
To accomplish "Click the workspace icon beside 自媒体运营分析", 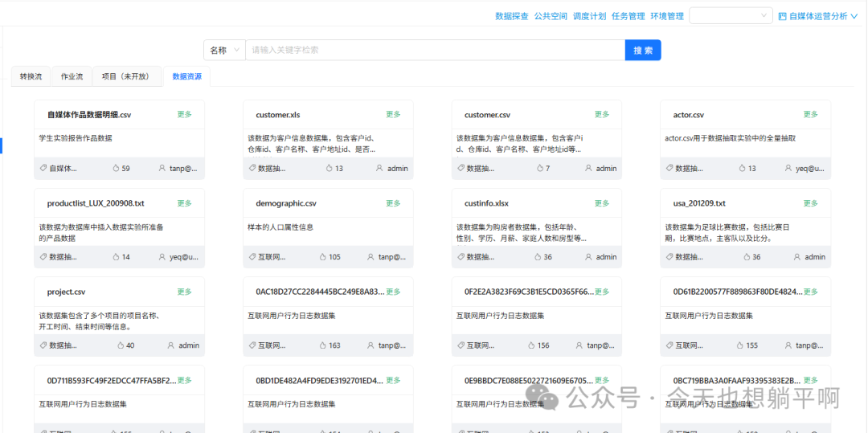I will [782, 16].
